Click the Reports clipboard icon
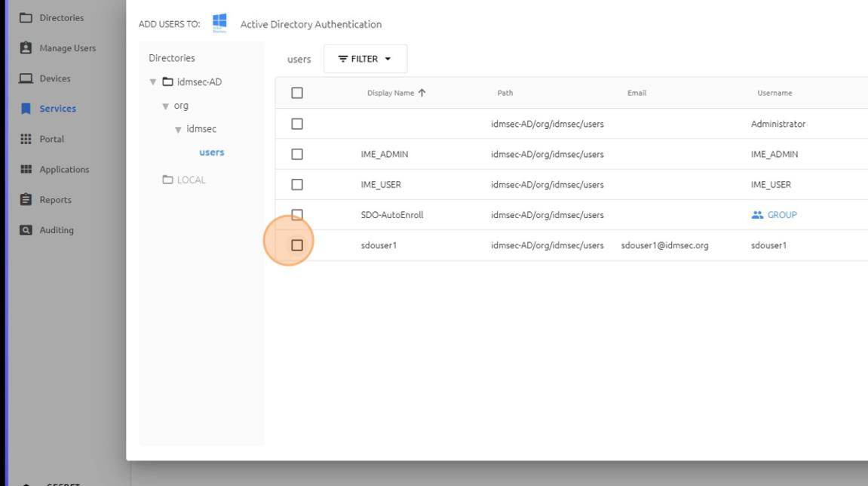The height and width of the screenshot is (486, 868). 26,199
